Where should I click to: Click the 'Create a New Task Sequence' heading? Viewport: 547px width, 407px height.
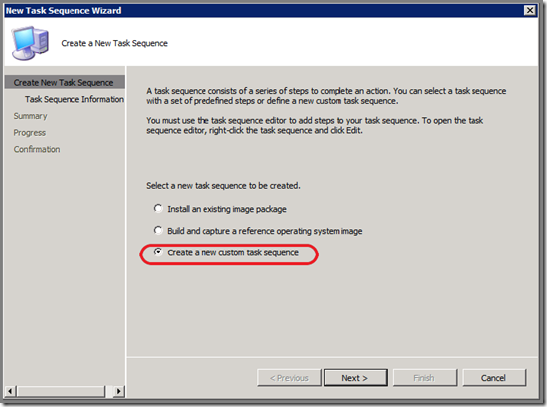(x=114, y=43)
